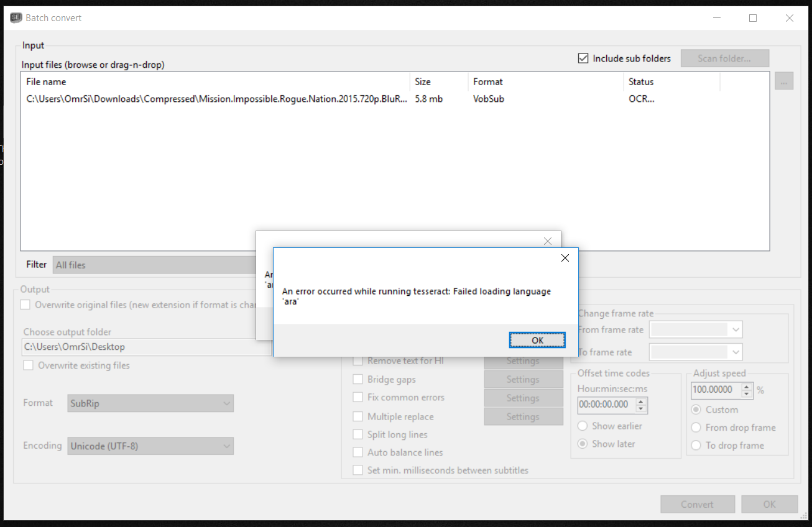Open the Filter dropdown showing All files
This screenshot has width=812, height=527.
coord(154,264)
